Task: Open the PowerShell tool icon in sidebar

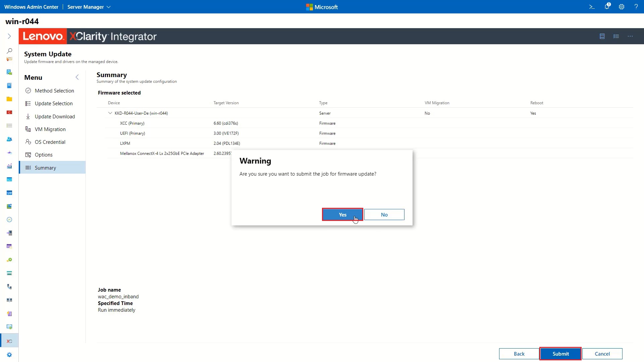Action: [9, 179]
